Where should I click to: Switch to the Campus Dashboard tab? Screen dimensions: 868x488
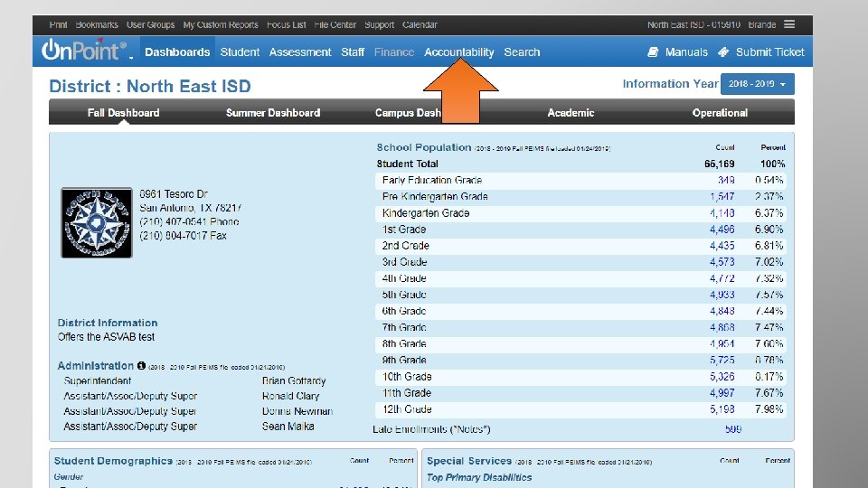(x=408, y=112)
